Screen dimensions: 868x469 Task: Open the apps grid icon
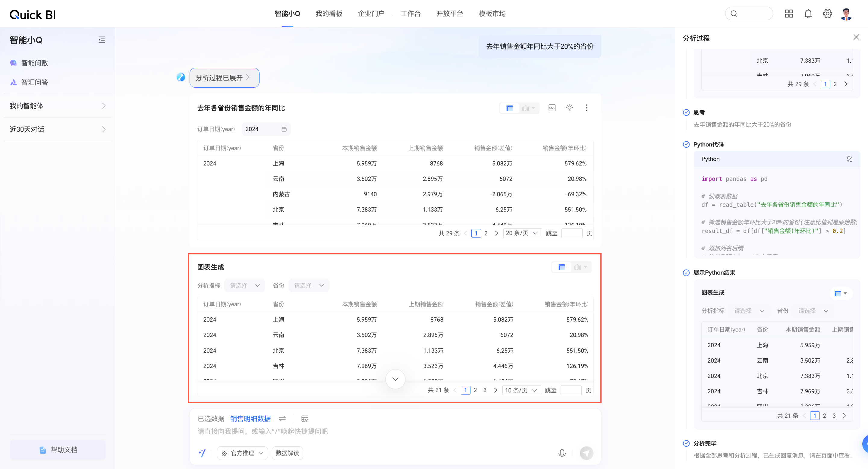coord(789,14)
